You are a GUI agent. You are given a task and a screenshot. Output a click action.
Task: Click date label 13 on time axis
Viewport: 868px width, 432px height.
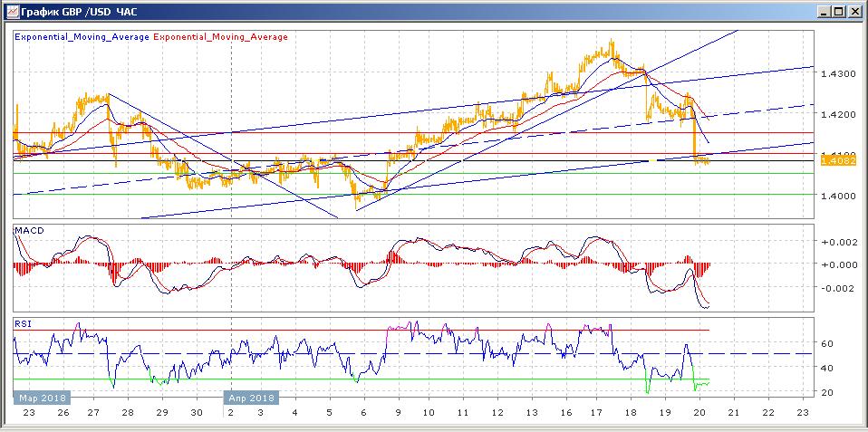coord(532,413)
